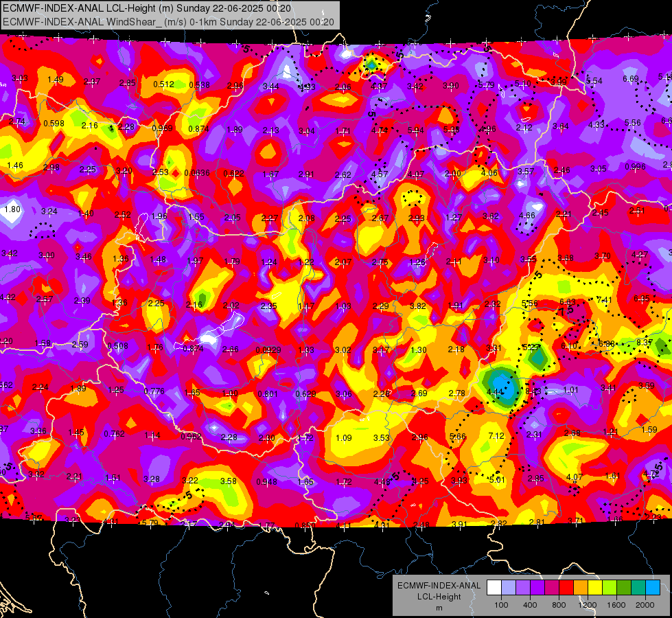Click the wind shear value 5.01
The image size is (672, 618).
[x=497, y=479]
